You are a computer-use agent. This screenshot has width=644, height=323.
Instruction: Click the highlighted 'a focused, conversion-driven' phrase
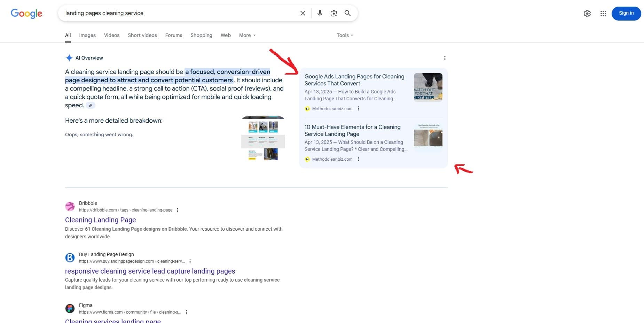[x=228, y=72]
